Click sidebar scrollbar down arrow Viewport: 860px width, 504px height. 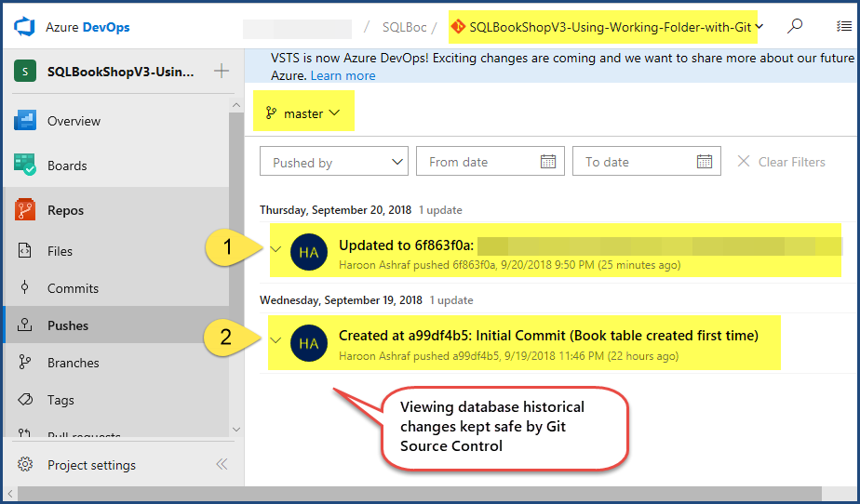(x=236, y=430)
